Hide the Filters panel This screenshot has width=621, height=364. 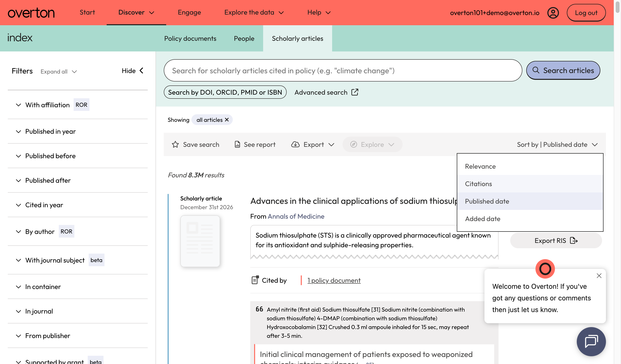coord(133,71)
